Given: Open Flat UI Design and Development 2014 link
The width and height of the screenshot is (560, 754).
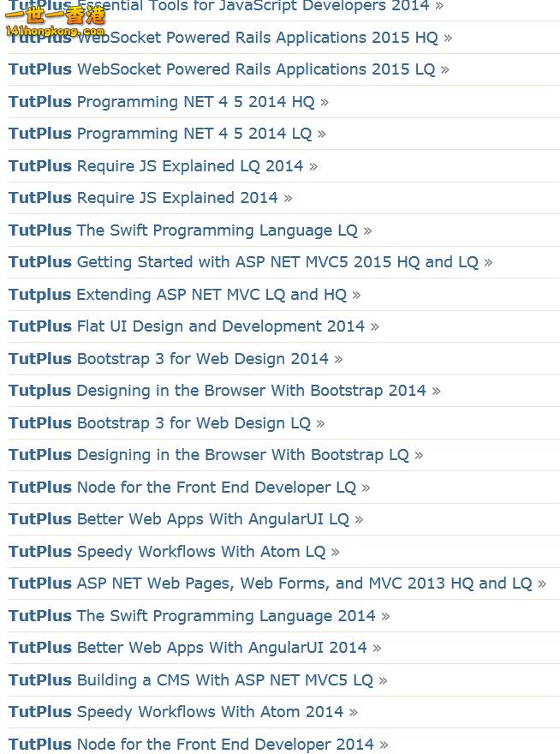Looking at the screenshot, I should (x=194, y=326).
